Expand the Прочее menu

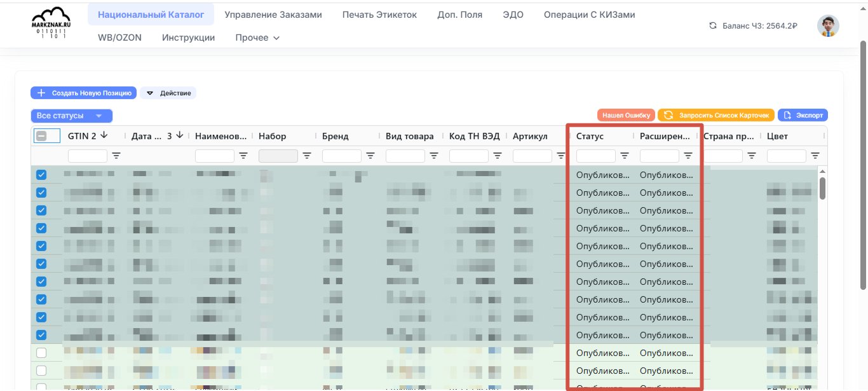(257, 38)
